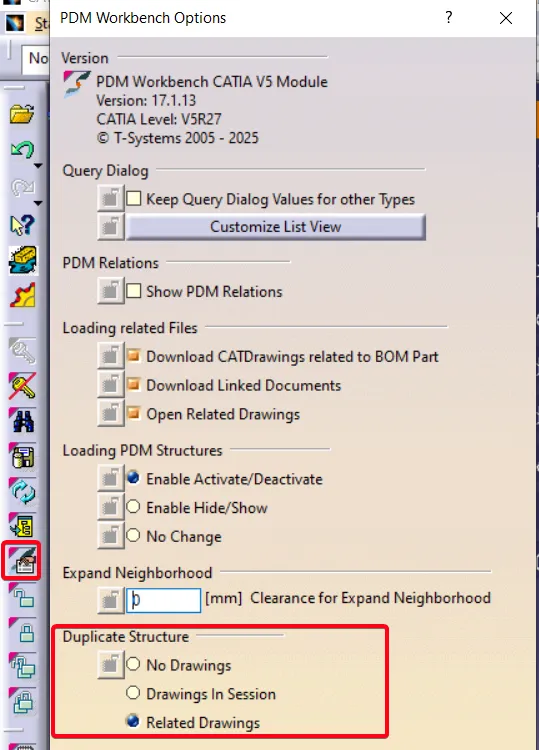This screenshot has height=750, width=539.
Task: Click lock icon beside Download Linked Documents
Action: (x=110, y=385)
